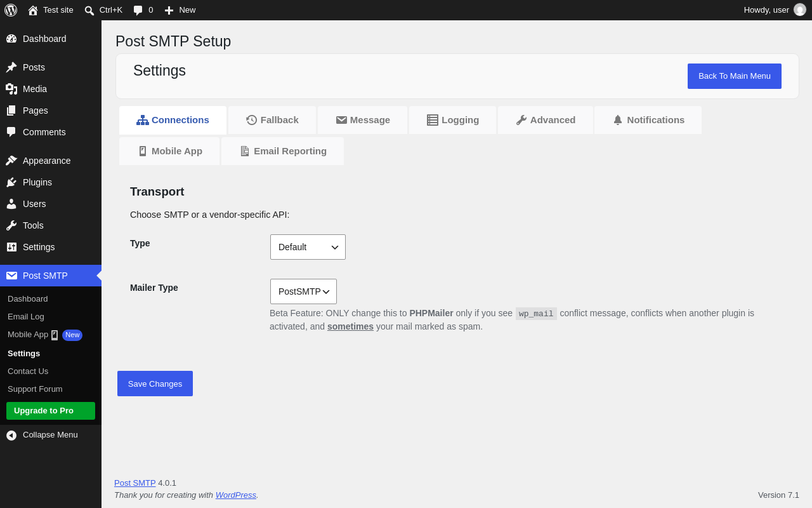This screenshot has height=508, width=812.
Task: Click the Comments speech bubble sidebar icon
Action: (11, 132)
